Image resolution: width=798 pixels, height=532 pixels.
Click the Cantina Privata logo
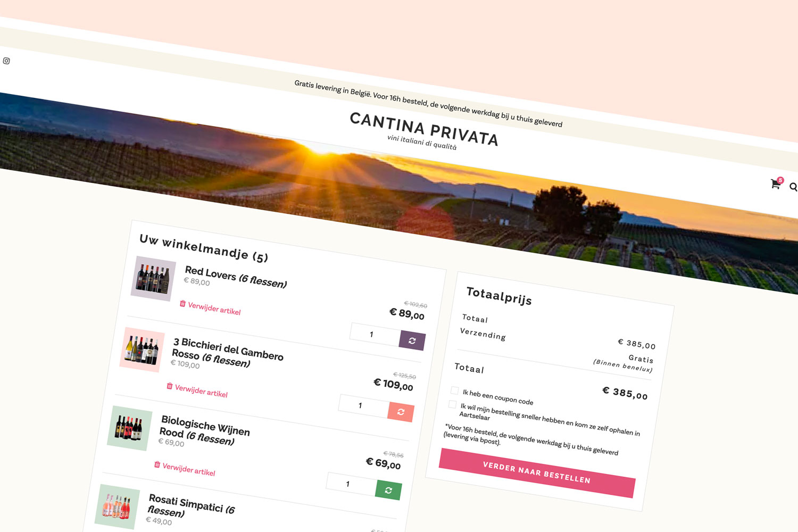(x=424, y=130)
